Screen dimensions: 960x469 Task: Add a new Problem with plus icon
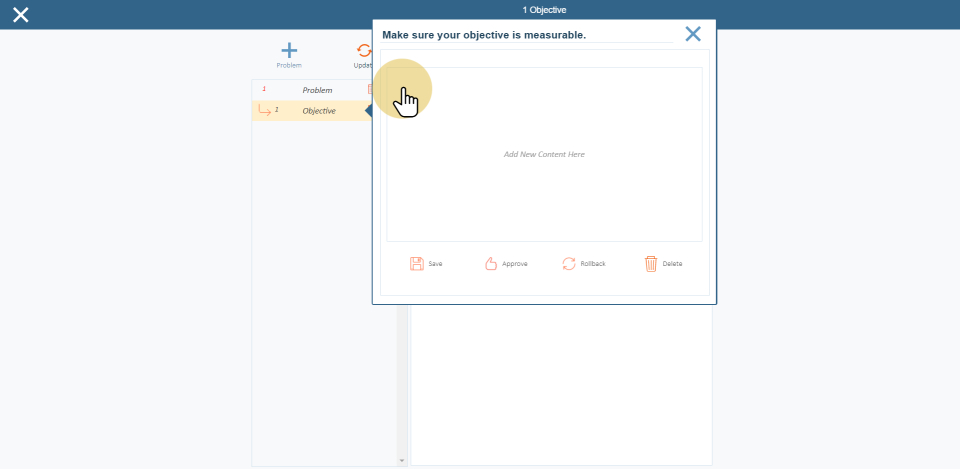click(289, 50)
